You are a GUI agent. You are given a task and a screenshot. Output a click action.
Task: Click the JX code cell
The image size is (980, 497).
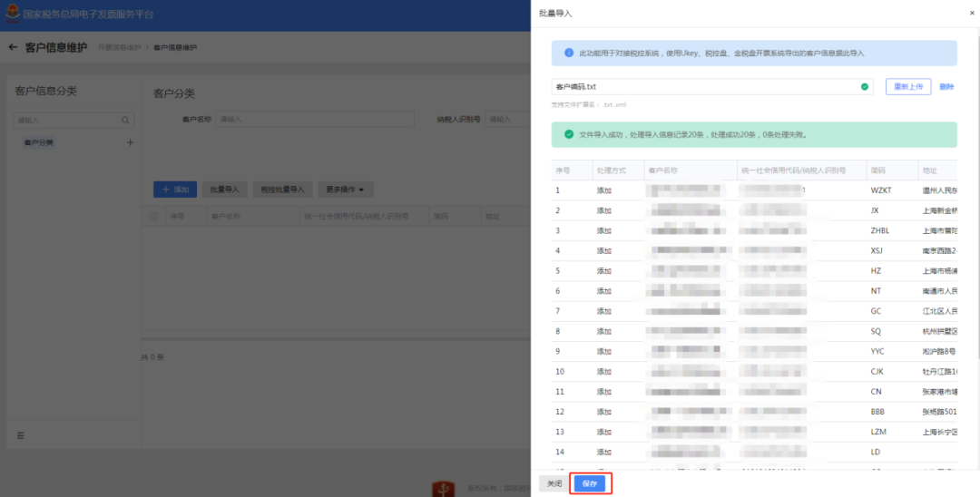(x=875, y=210)
